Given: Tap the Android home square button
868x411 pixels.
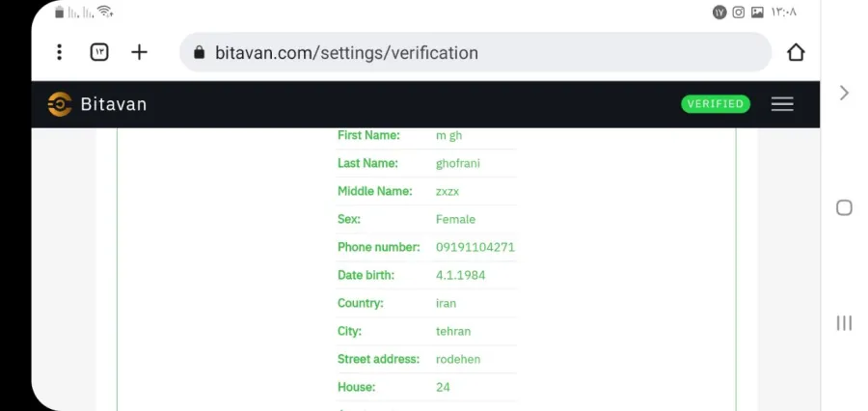Looking at the screenshot, I should click(x=844, y=207).
